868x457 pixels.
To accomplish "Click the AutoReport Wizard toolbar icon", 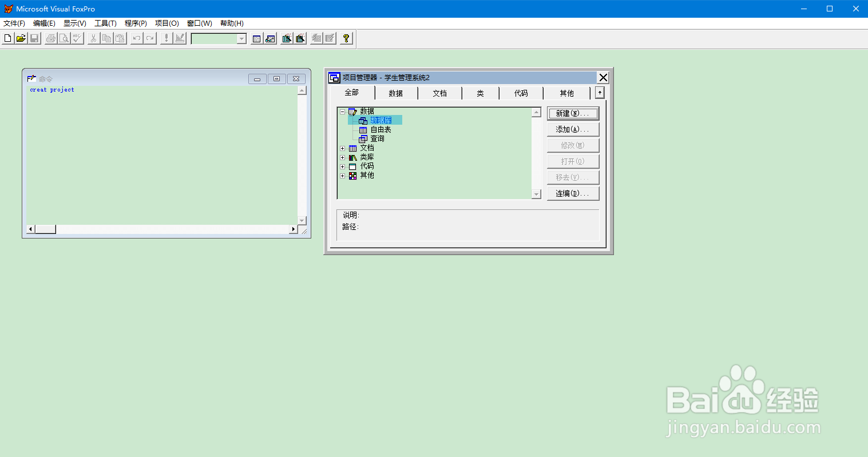I will [x=330, y=38].
